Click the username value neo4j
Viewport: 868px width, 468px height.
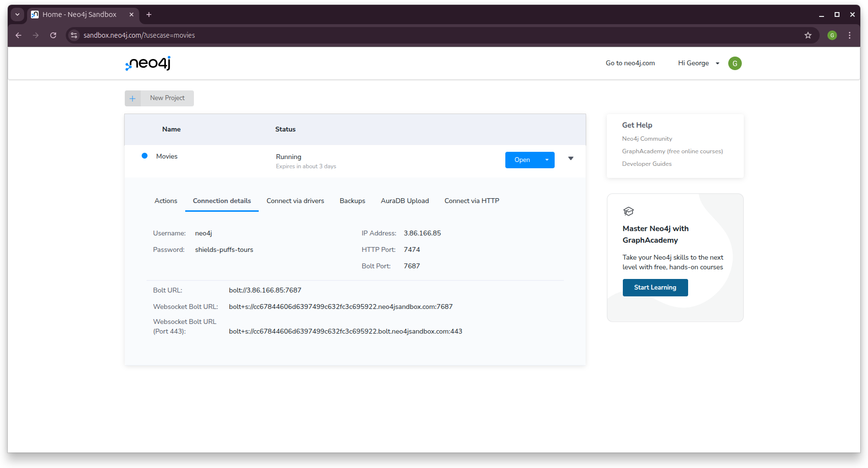(204, 234)
